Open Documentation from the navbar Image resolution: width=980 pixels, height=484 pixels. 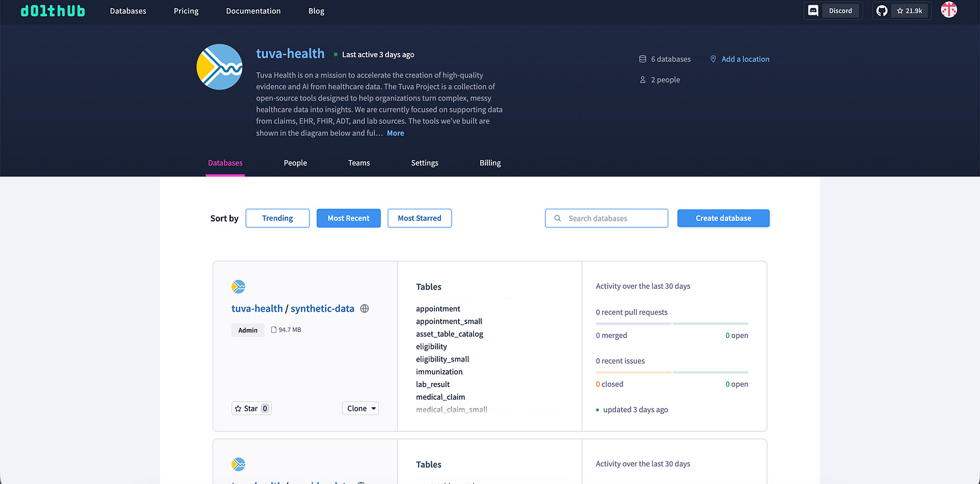[253, 11]
